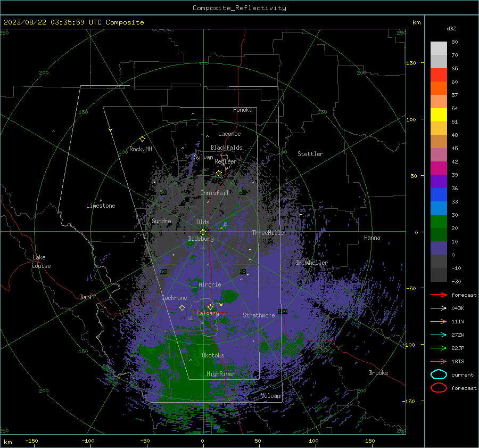Click the slate purple 0-10 dBZ swatch
Screen dimensions: 479x448
439,248
